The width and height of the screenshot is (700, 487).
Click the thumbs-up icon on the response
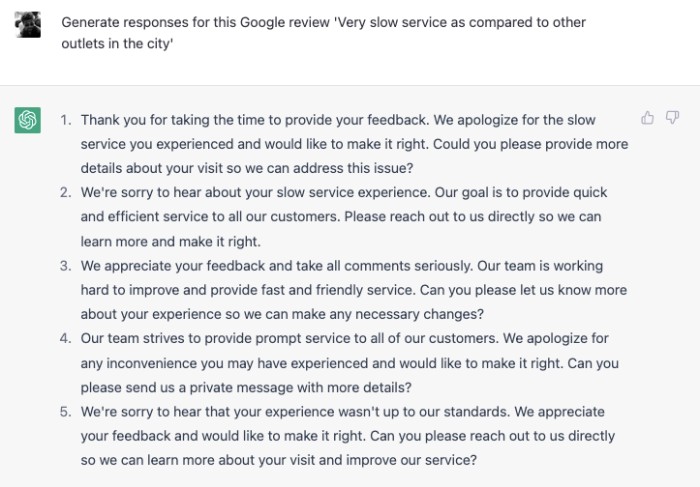647,118
